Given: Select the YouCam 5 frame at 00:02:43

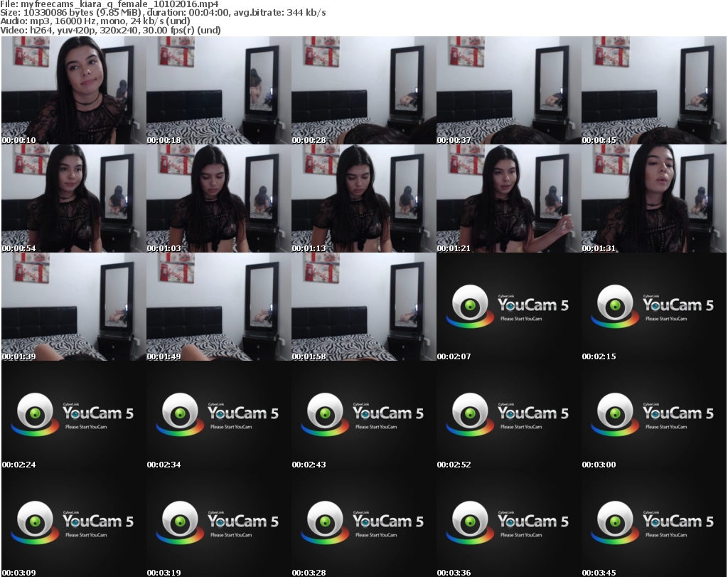Looking at the screenshot, I should tap(363, 415).
